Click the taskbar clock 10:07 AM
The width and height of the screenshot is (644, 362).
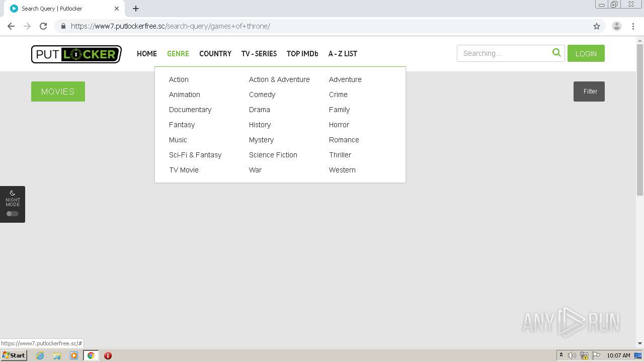tap(618, 355)
